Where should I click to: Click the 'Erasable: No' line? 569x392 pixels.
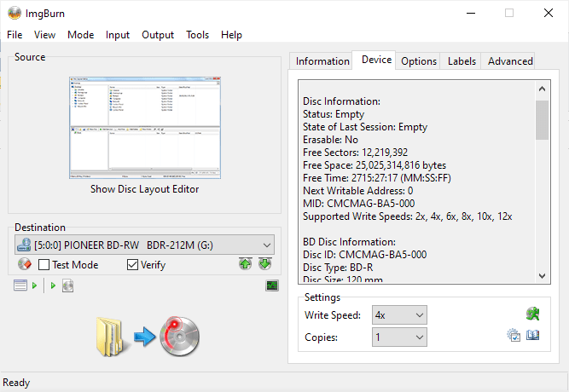point(330,140)
